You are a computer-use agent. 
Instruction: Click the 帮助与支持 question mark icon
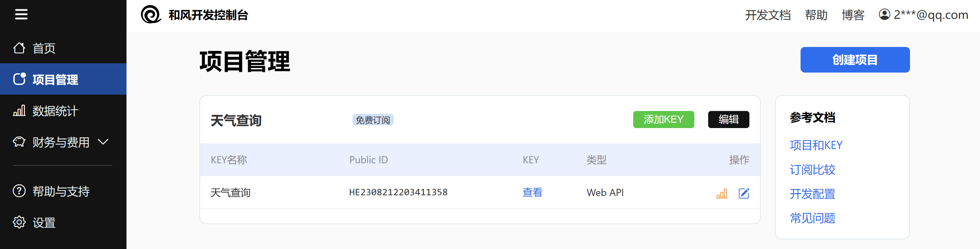tap(19, 191)
